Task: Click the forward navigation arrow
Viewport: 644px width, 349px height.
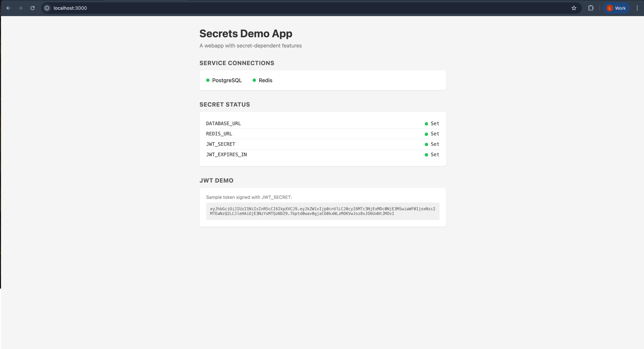Action: click(x=20, y=8)
